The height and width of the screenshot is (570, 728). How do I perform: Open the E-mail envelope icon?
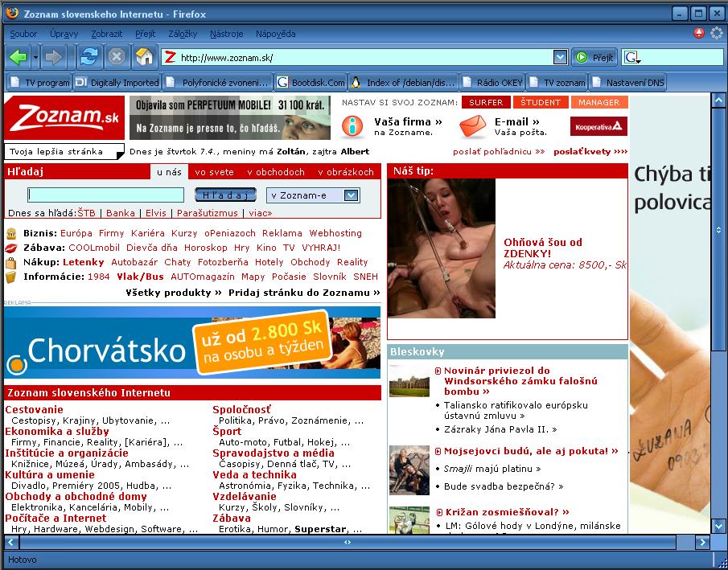pyautogui.click(x=473, y=126)
